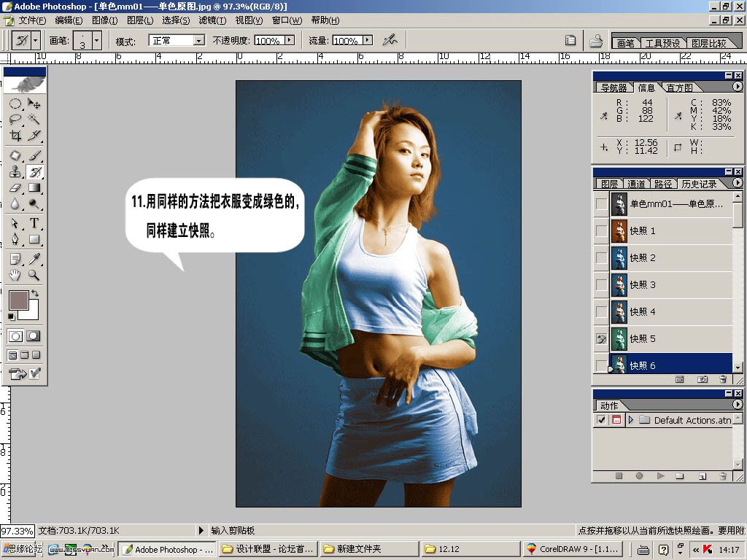Open the 图层 menu
The image size is (747, 560).
coord(140,20)
